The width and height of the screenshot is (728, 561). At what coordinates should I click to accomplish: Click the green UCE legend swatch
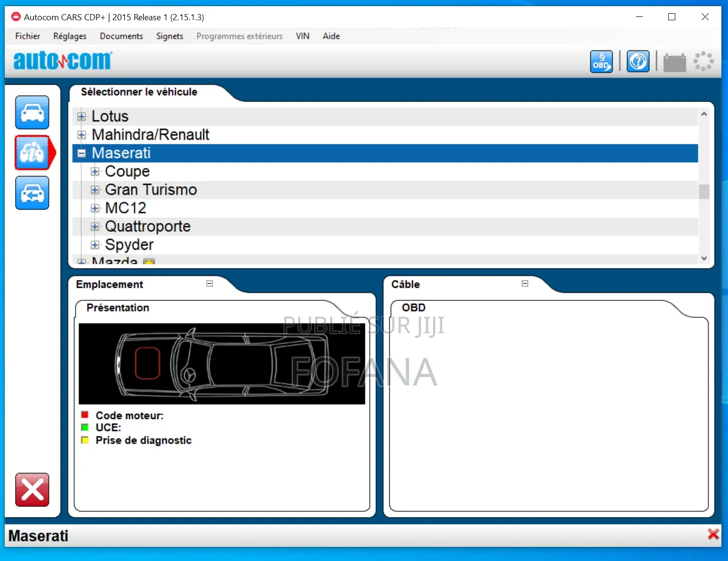coord(85,427)
